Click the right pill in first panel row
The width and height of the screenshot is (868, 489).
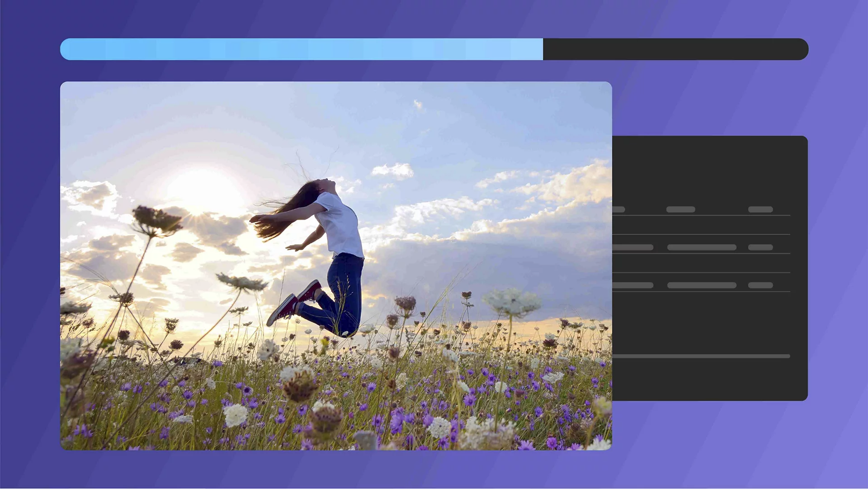(760, 209)
